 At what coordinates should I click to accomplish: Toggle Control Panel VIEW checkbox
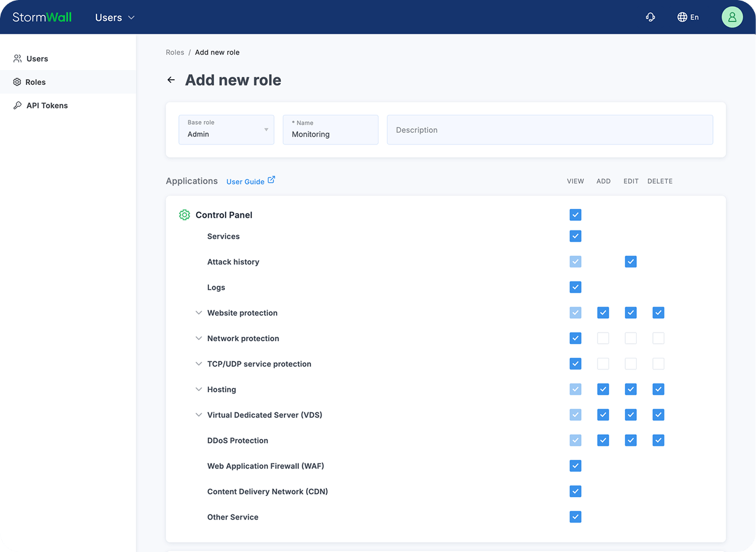[x=575, y=215]
